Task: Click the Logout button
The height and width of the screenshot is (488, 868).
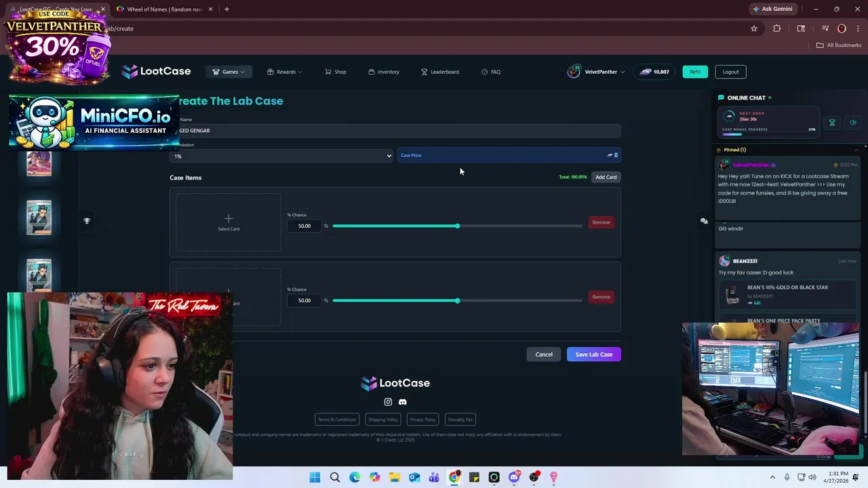Action: pos(730,72)
